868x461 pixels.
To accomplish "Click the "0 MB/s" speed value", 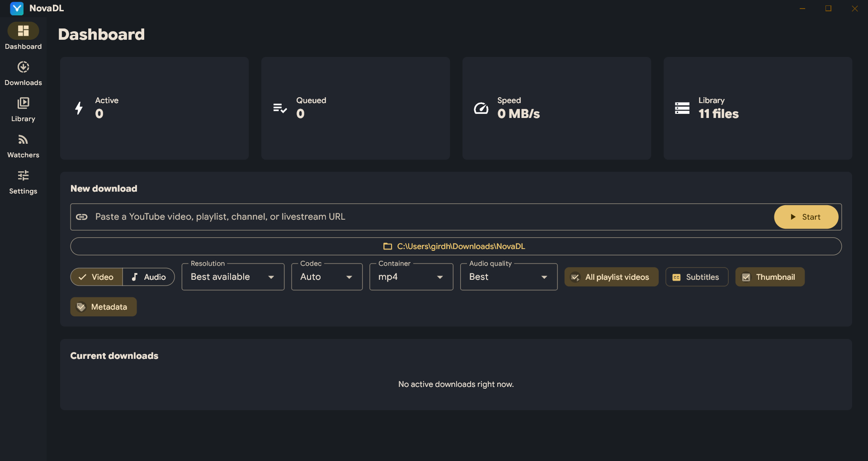I will pos(519,114).
